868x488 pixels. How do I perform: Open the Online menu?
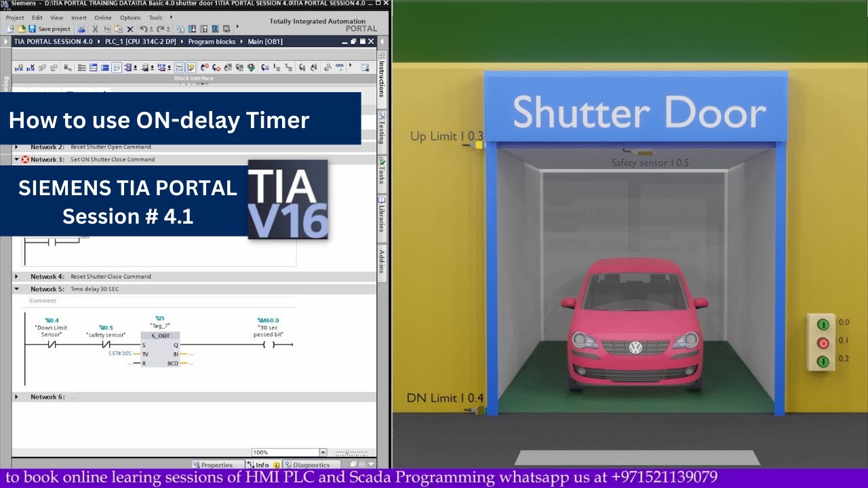coord(103,18)
